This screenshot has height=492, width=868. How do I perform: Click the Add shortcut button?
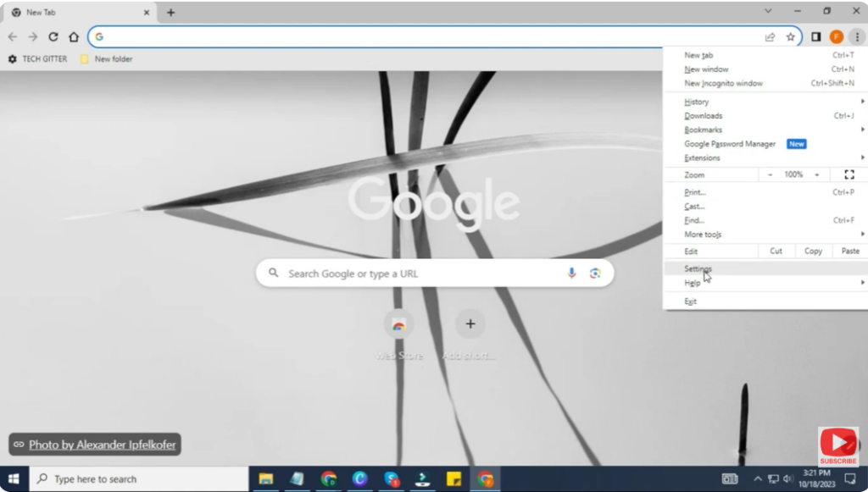pos(470,323)
